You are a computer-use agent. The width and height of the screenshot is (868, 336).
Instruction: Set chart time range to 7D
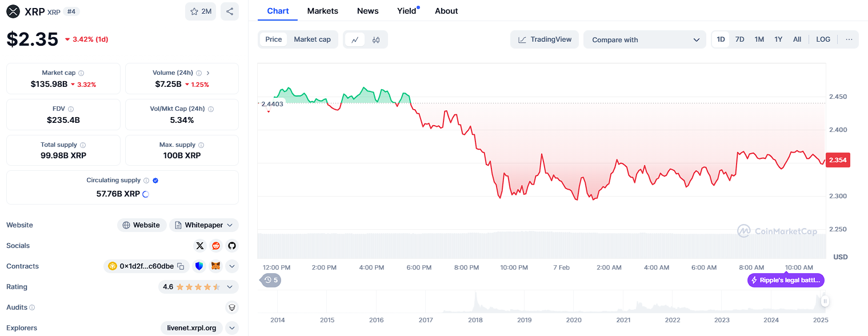point(739,39)
